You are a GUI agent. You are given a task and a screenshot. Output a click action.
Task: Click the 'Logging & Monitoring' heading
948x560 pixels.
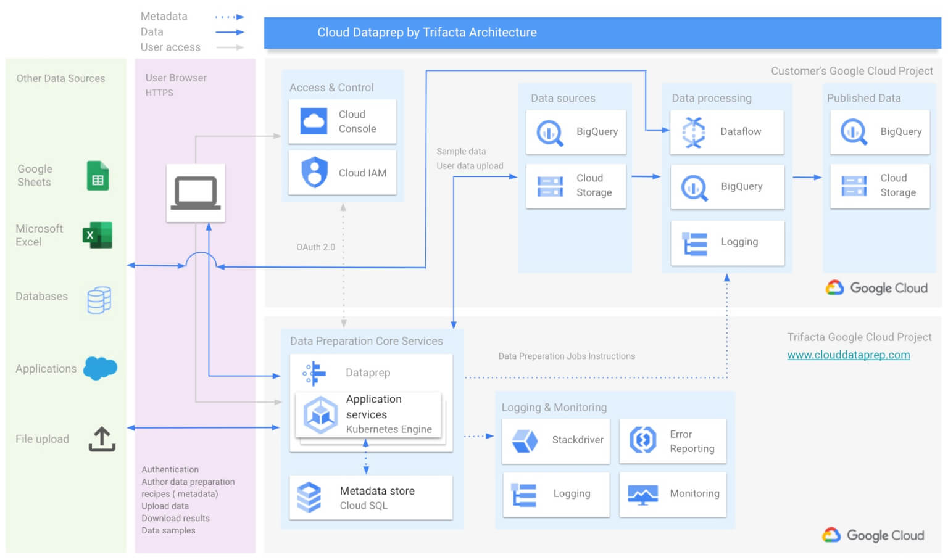coord(554,408)
